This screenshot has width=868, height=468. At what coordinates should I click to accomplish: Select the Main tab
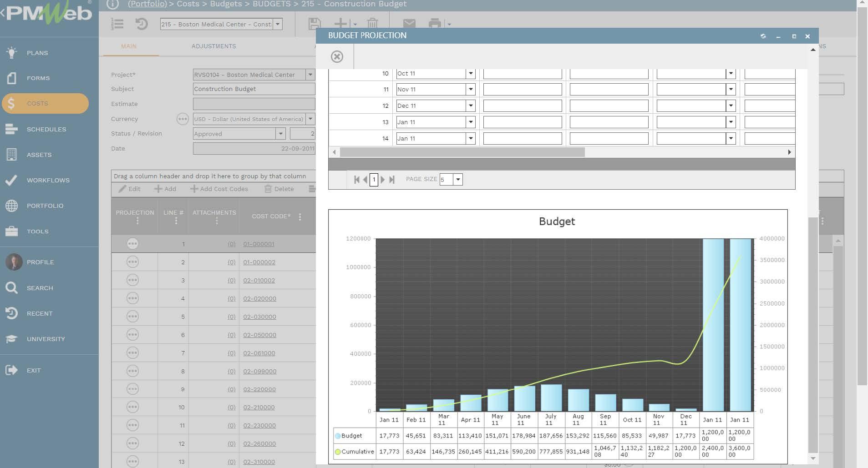pos(129,46)
